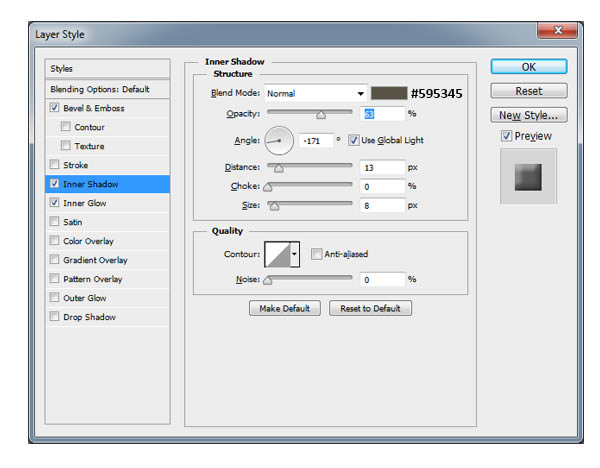The height and width of the screenshot is (468, 600).
Task: Click the Choke value field
Action: 382,186
